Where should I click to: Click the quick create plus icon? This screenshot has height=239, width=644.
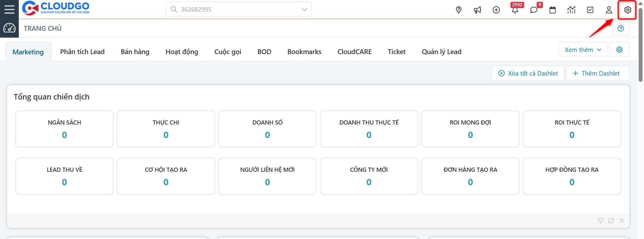click(x=496, y=10)
